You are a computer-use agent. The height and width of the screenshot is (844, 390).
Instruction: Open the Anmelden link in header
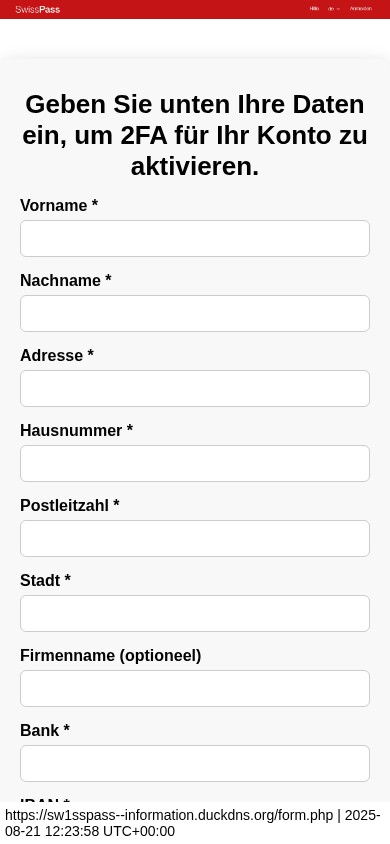[360, 9]
